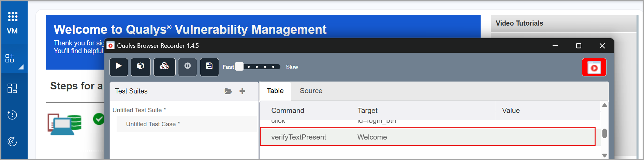Close the Qualys Browser Recorder window
Screen dimensions: 644x160
point(602,45)
